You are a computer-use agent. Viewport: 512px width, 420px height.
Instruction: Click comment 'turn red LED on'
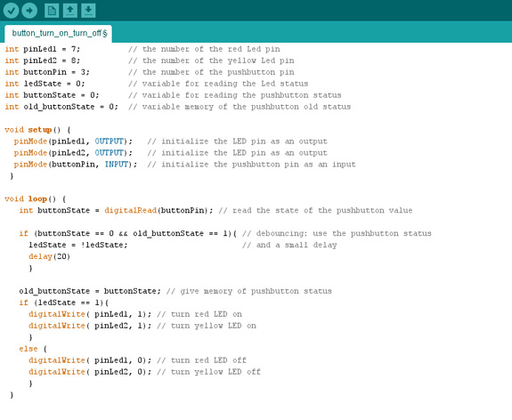coord(207,314)
